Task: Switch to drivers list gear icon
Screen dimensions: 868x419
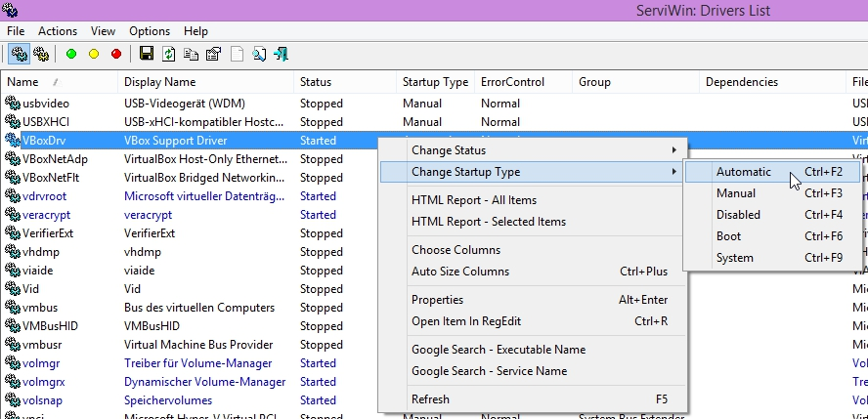Action: click(19, 54)
